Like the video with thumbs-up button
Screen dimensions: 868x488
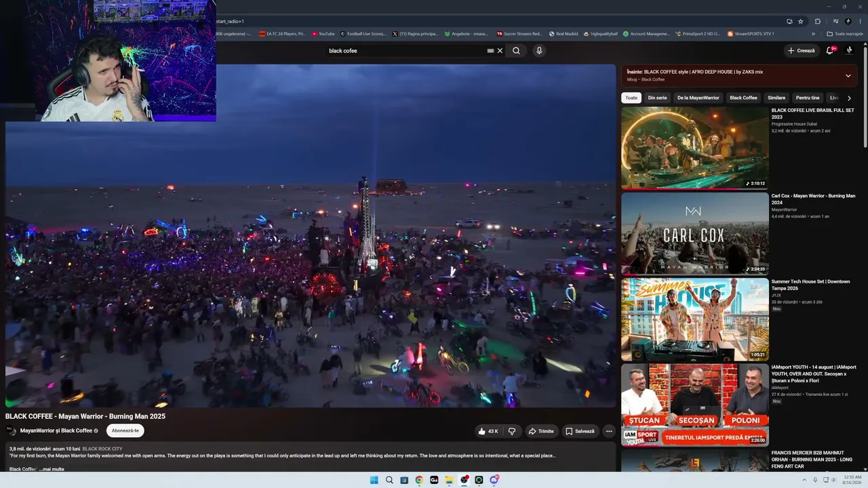coord(488,431)
